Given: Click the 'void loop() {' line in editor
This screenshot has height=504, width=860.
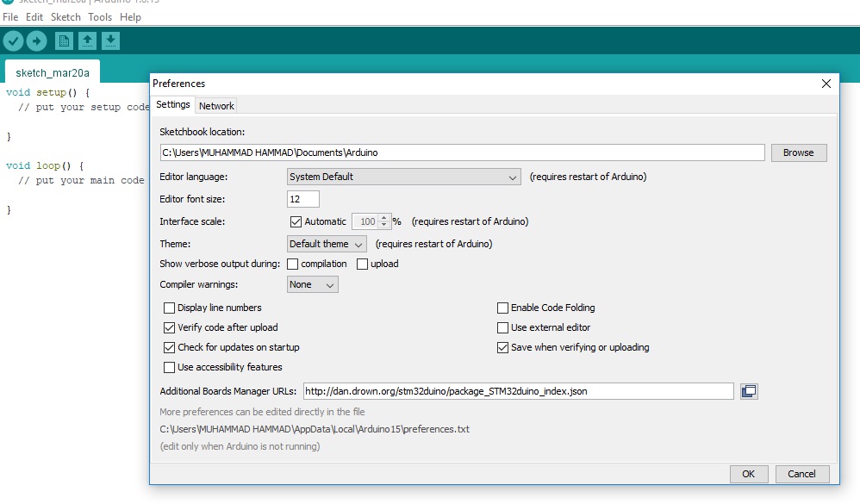Looking at the screenshot, I should coord(45,165).
